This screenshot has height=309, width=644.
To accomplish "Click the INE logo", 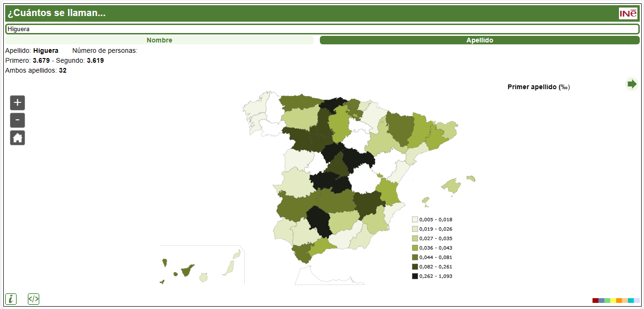I will pos(628,14).
